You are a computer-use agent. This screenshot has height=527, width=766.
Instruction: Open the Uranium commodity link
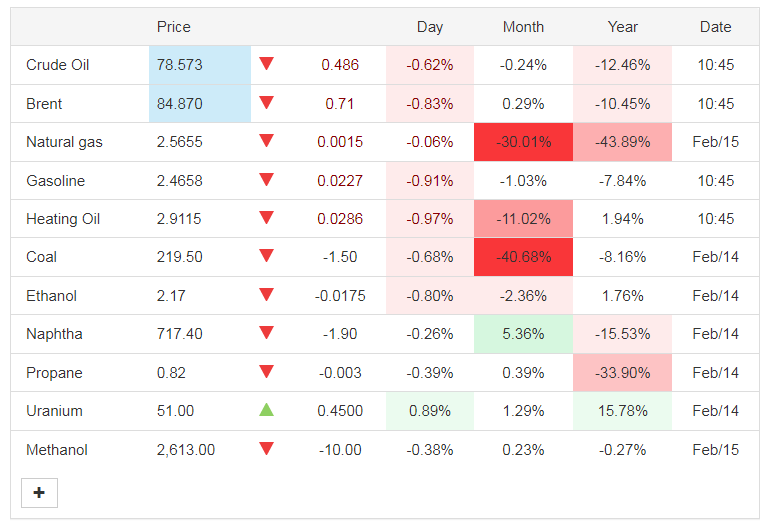tap(54, 411)
